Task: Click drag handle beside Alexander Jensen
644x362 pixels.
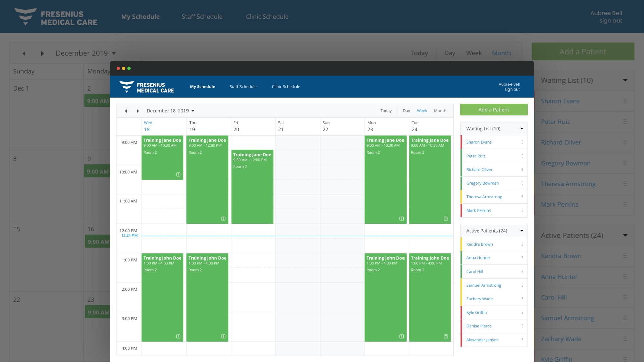Action: point(522,340)
